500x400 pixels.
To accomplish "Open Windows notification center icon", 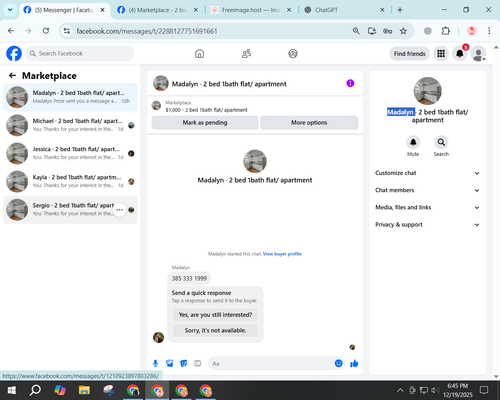I will coord(484,390).
